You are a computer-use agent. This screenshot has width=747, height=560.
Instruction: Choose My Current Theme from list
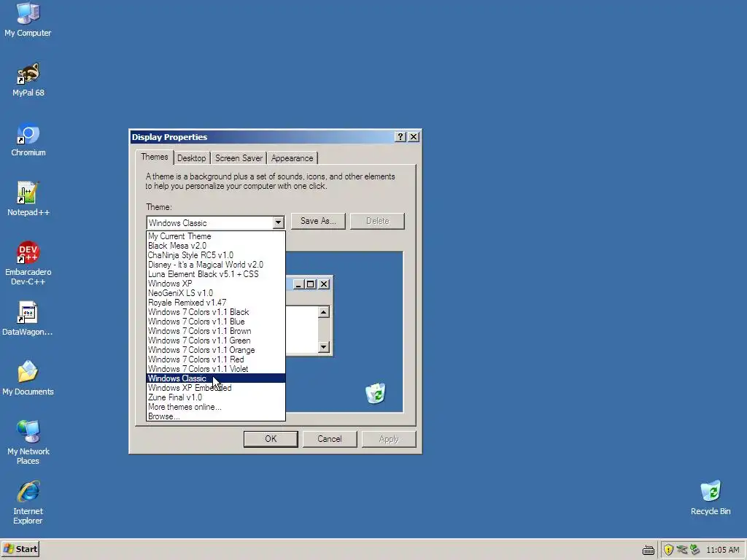tap(216, 236)
